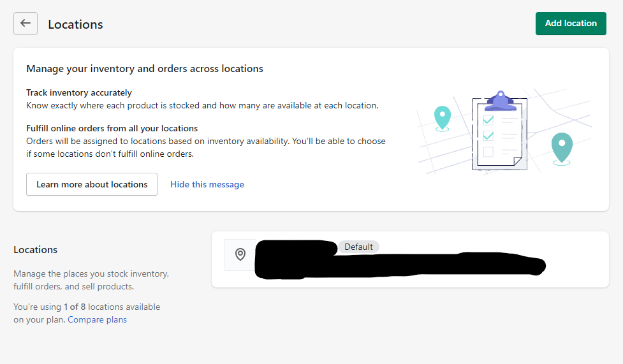This screenshot has height=364, width=623.
Task: Open the redacted default location row
Action: (x=410, y=259)
